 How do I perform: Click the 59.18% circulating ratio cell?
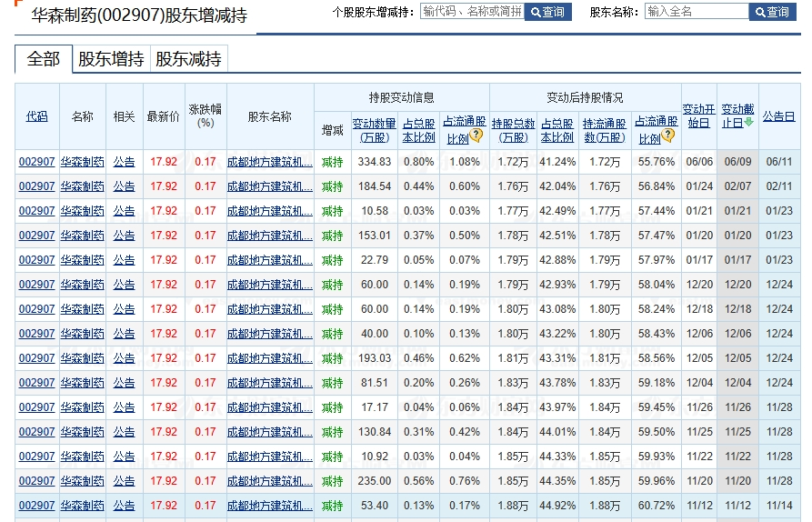pyautogui.click(x=657, y=383)
